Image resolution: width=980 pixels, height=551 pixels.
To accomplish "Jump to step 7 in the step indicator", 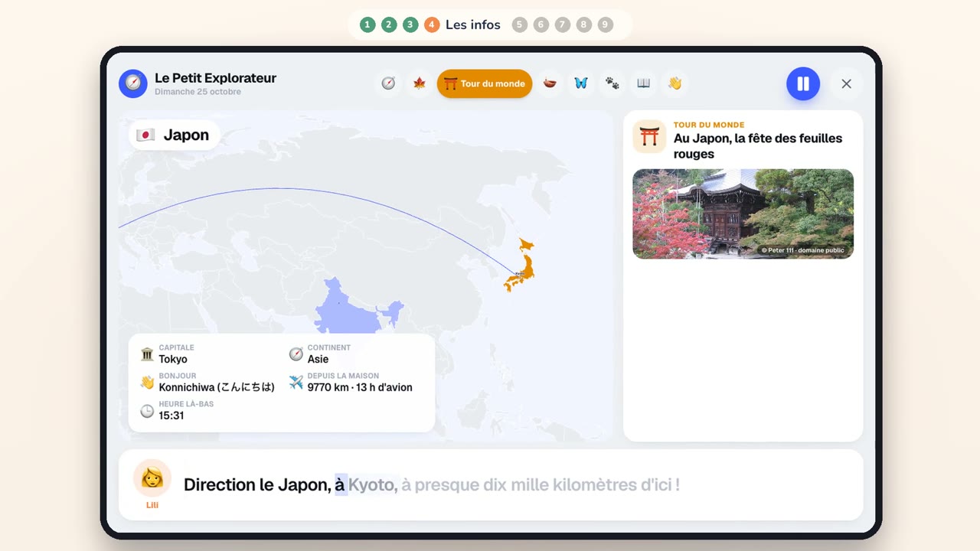I will 563,24.
